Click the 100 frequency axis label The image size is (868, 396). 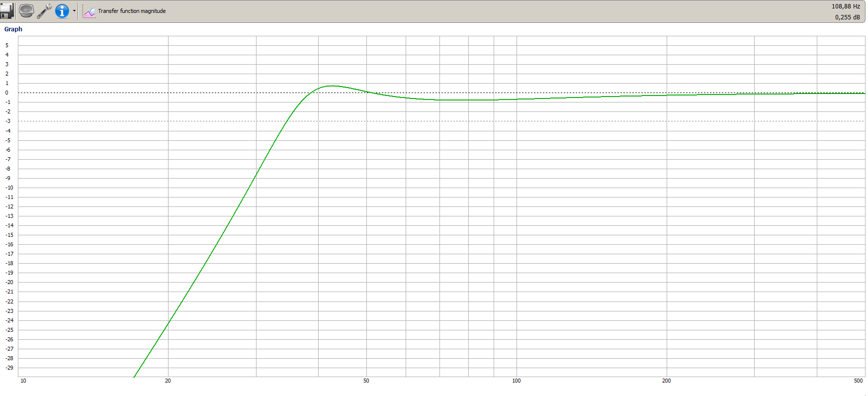[x=517, y=381]
